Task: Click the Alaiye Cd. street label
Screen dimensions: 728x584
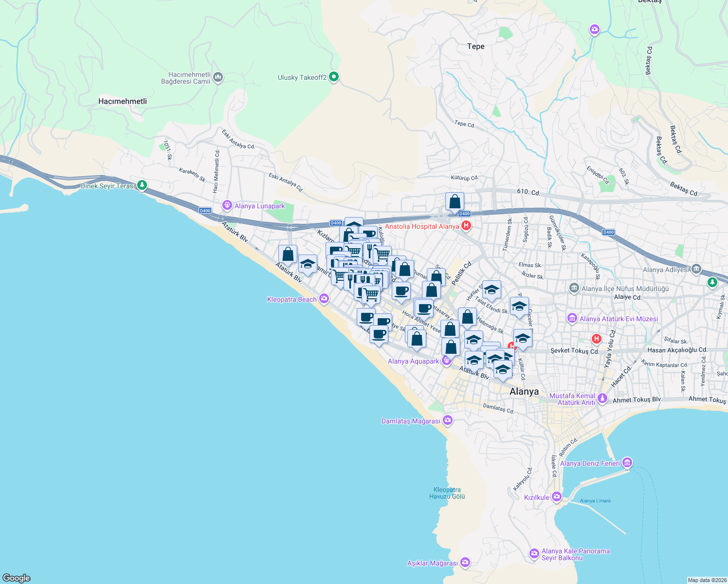Action: tap(628, 297)
